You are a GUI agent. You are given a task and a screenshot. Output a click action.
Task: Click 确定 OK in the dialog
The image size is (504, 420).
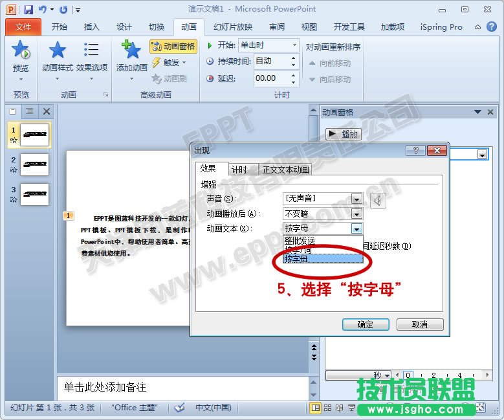[x=366, y=324]
